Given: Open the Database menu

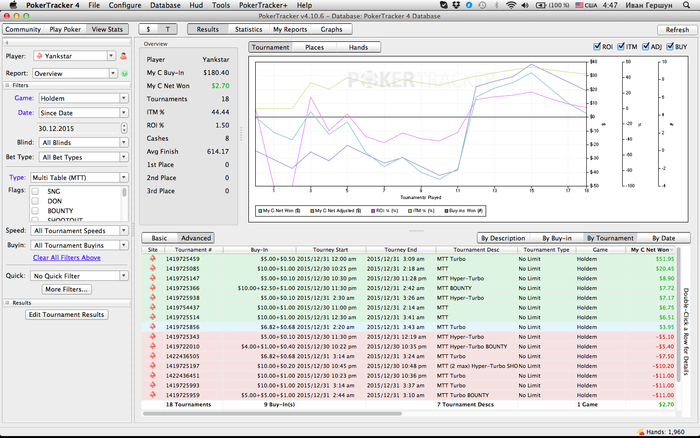Looking at the screenshot, I should point(165,5).
